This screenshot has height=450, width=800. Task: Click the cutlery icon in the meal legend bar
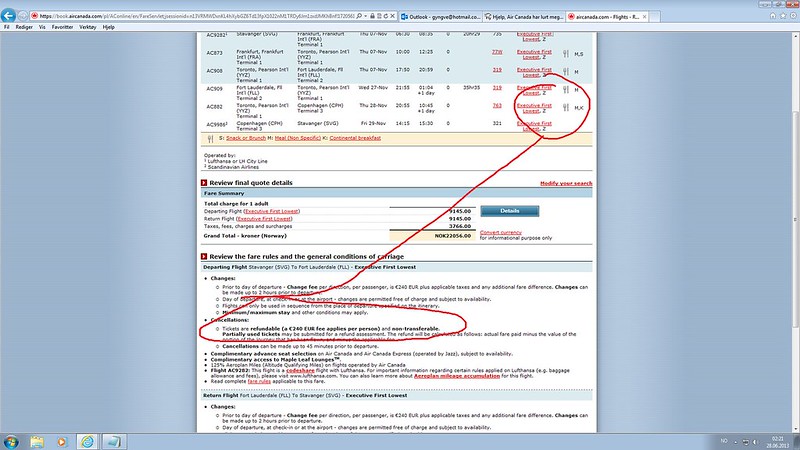[210, 138]
